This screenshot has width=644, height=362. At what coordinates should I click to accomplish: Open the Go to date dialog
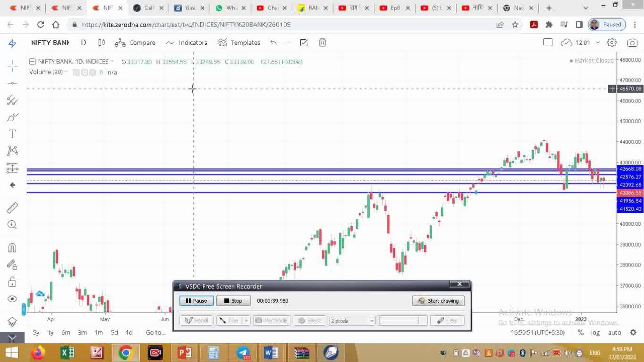point(155,333)
